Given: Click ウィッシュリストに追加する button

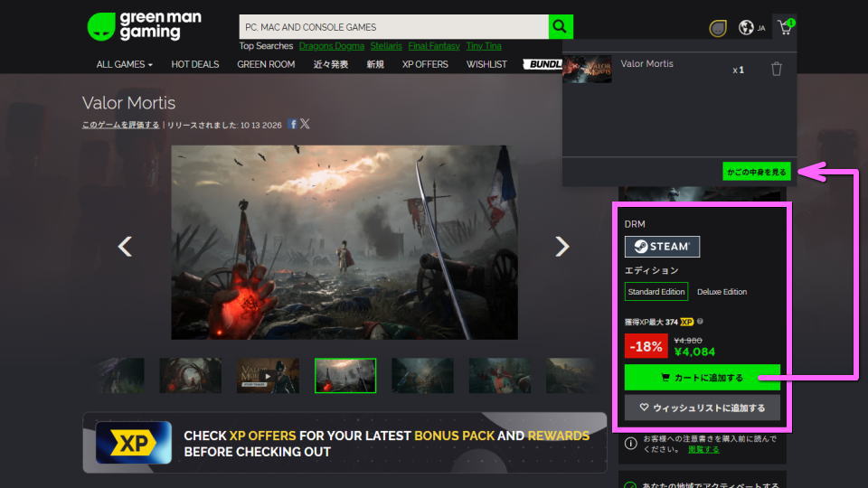Looking at the screenshot, I should (x=702, y=408).
